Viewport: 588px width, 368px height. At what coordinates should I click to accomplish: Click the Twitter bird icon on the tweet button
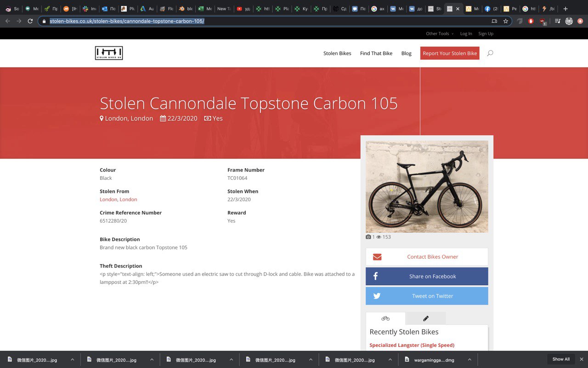[377, 296]
